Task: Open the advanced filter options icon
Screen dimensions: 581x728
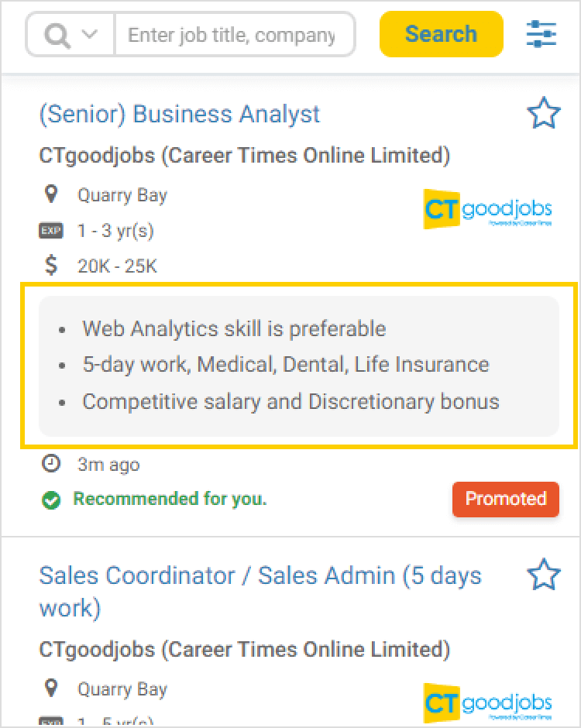Action: pyautogui.click(x=541, y=34)
